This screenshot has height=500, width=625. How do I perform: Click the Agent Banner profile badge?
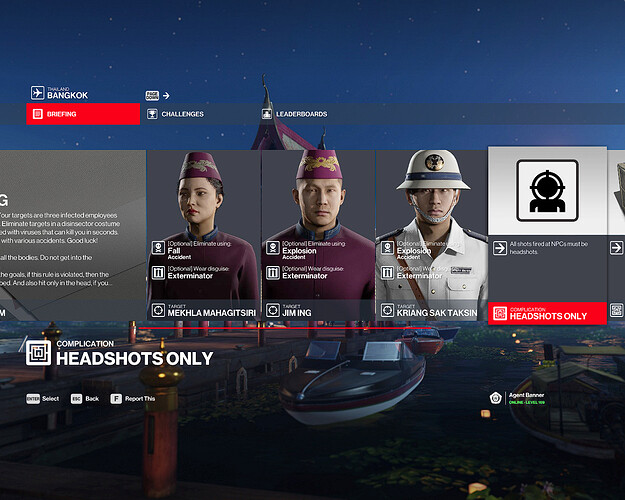pyautogui.click(x=495, y=398)
